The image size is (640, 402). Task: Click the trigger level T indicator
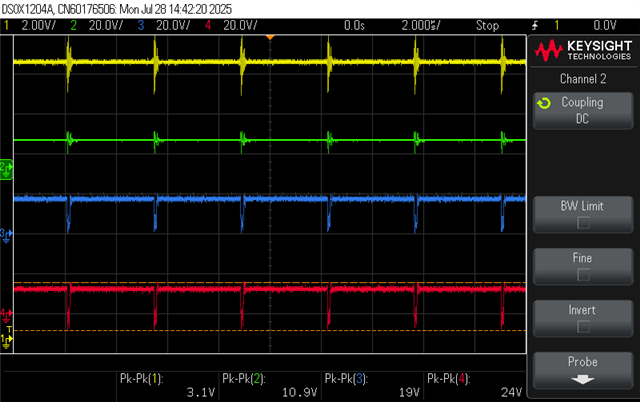[x=9, y=329]
